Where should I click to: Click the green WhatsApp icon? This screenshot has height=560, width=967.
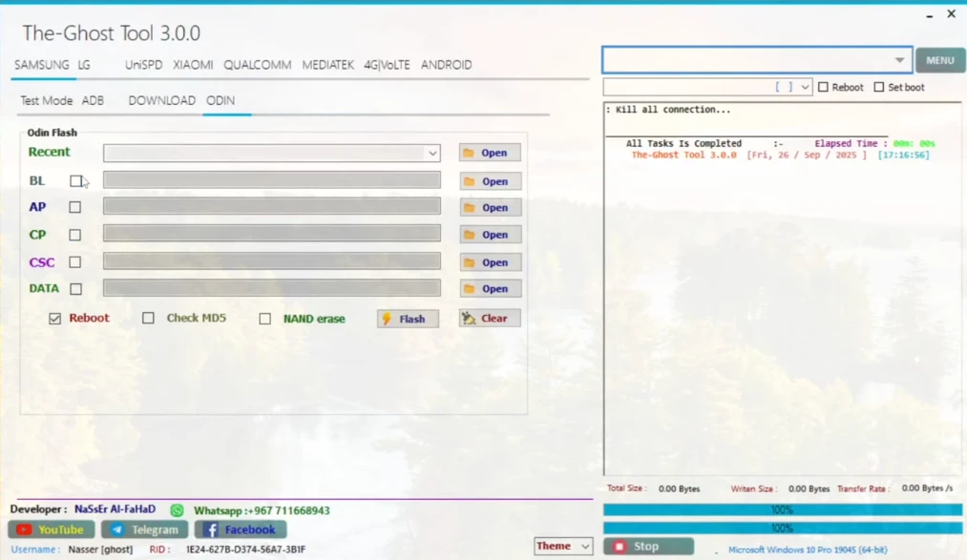(x=177, y=510)
